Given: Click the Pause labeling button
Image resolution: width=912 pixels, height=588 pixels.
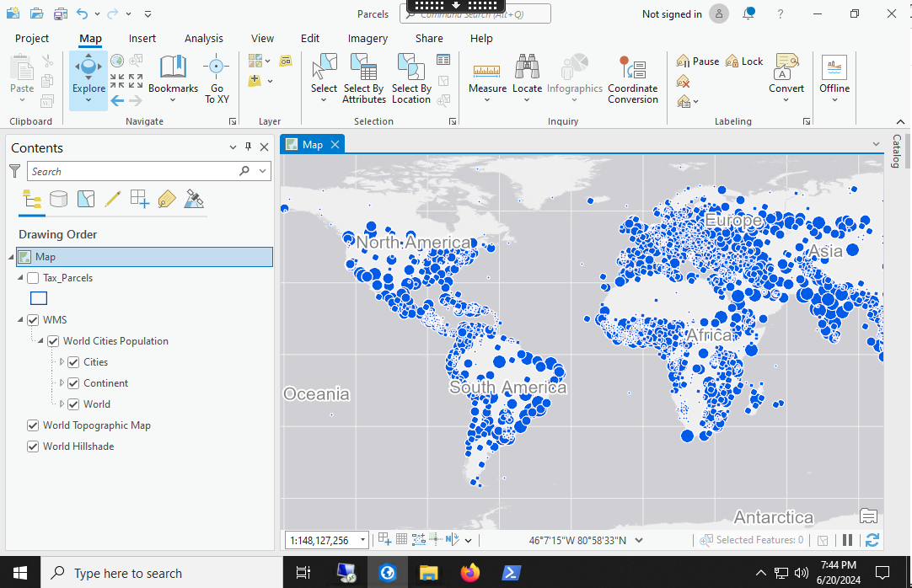Looking at the screenshot, I should coord(698,61).
